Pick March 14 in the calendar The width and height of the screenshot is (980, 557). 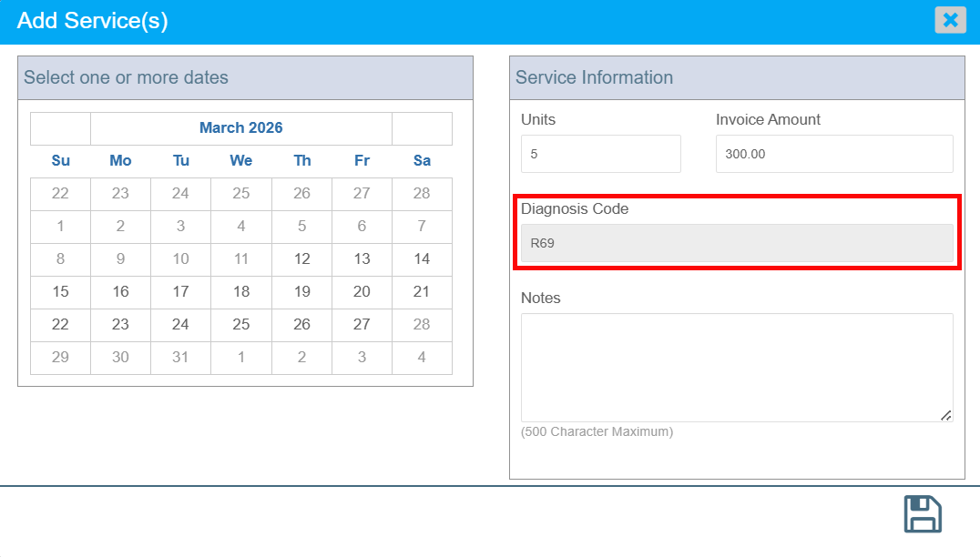click(422, 259)
